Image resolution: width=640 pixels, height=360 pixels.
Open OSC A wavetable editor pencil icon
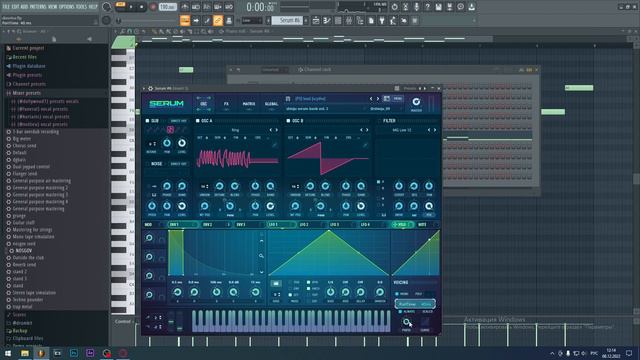tap(275, 145)
